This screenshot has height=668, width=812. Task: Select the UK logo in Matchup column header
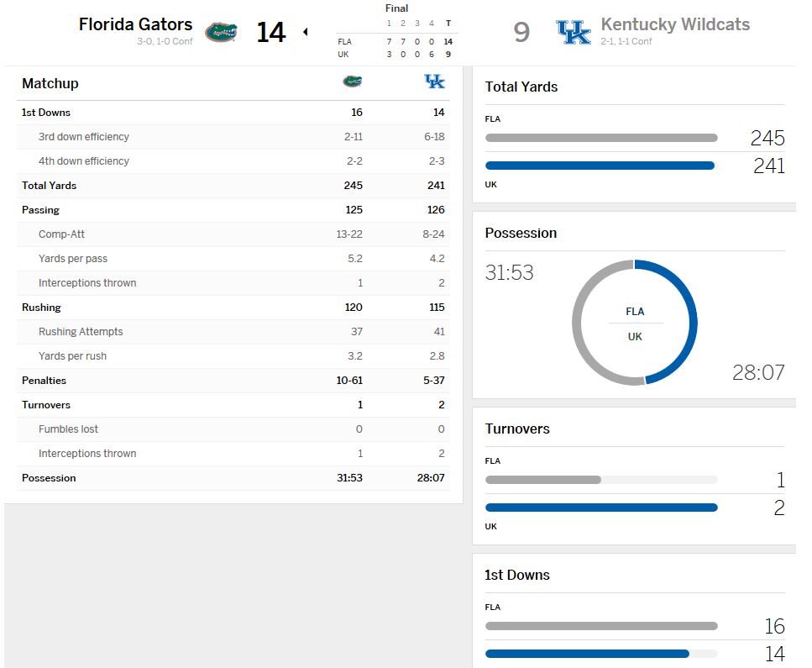click(x=434, y=82)
